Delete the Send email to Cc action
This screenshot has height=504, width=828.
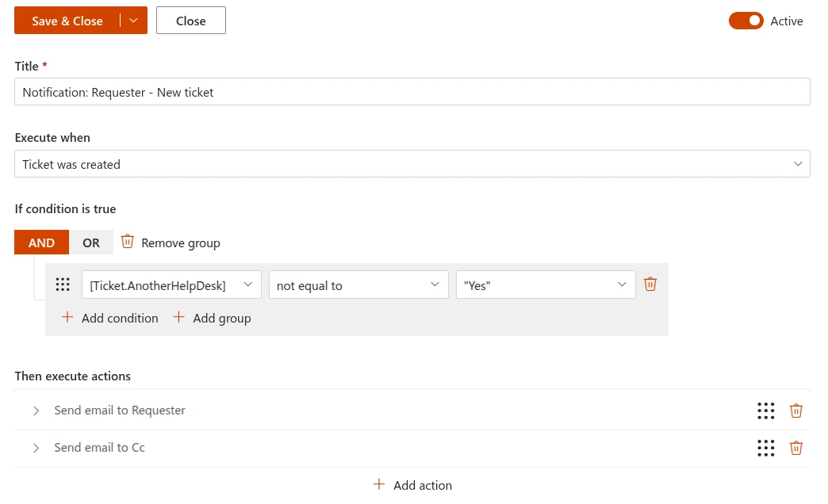pos(795,448)
